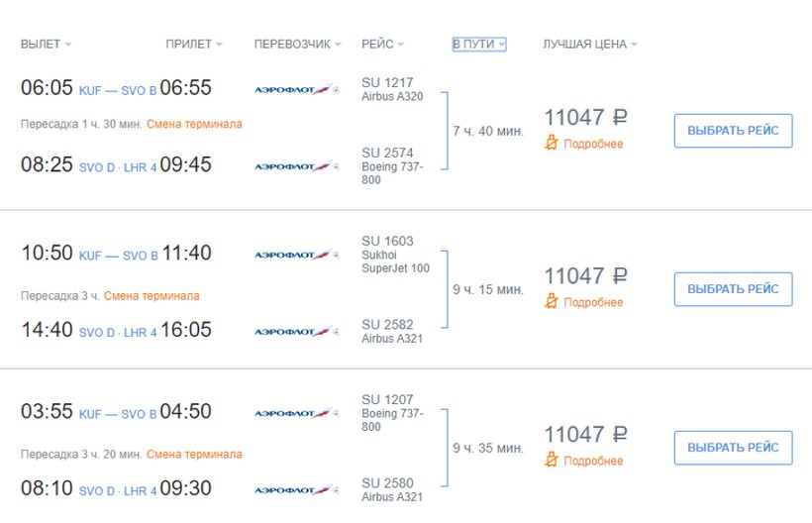Viewport: 812px width, 523px height.
Task: Click Aeroflot logo for flight SU 2582
Action: [x=296, y=332]
